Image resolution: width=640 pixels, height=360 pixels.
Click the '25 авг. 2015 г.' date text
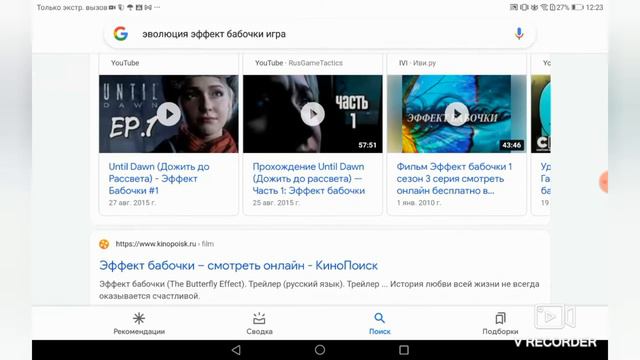(276, 203)
